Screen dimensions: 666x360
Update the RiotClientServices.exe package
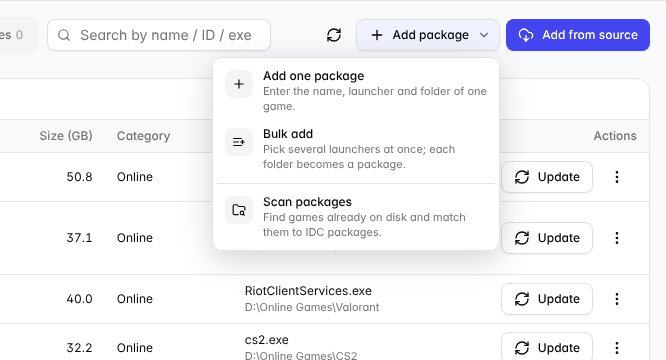coord(547,299)
